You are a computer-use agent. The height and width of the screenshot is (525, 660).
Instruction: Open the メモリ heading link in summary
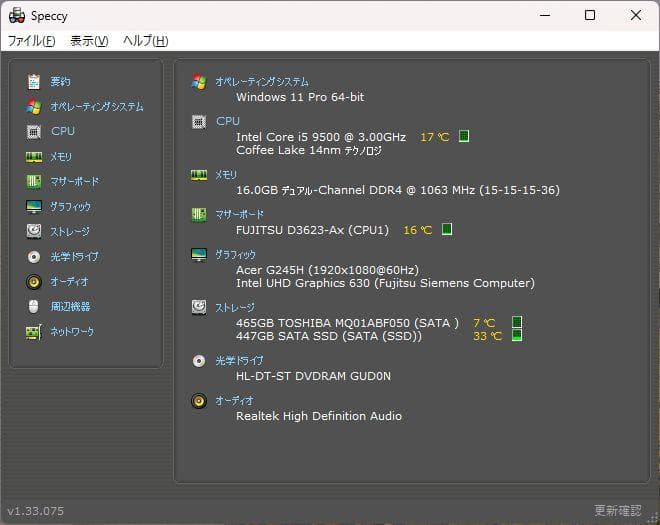point(226,175)
